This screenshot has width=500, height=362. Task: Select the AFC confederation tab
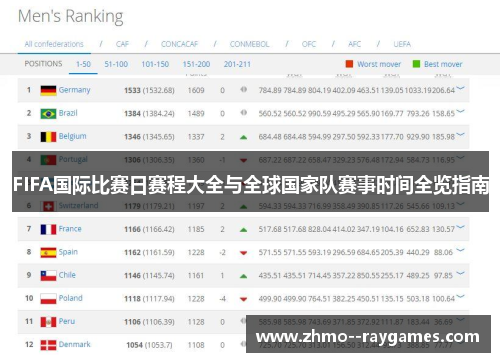click(x=354, y=44)
